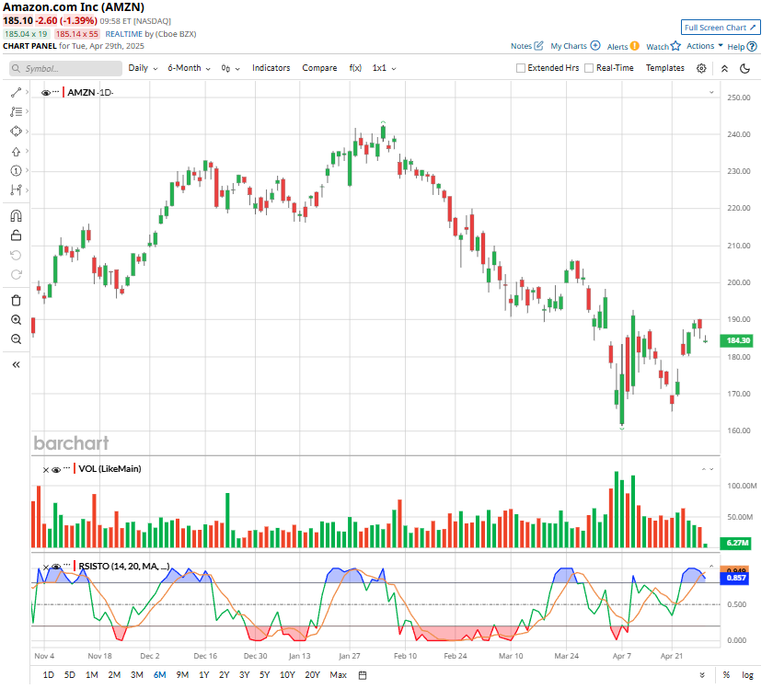Click the undo arrow icon
The image size is (773, 700).
(x=16, y=255)
